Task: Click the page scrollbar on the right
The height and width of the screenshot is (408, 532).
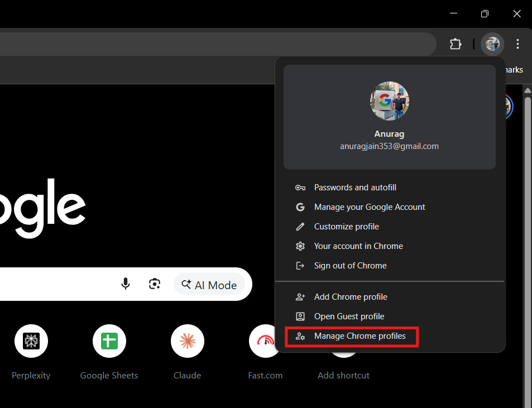Action: tap(527, 167)
